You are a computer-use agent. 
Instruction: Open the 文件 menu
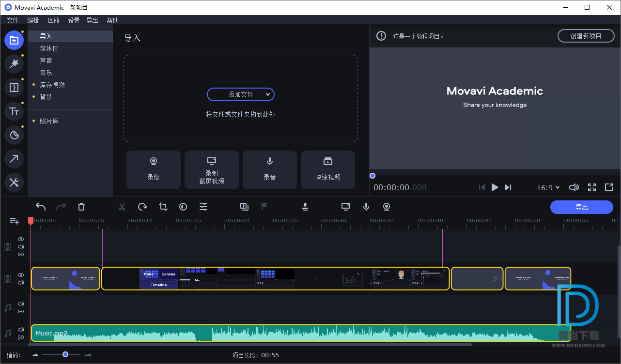13,20
